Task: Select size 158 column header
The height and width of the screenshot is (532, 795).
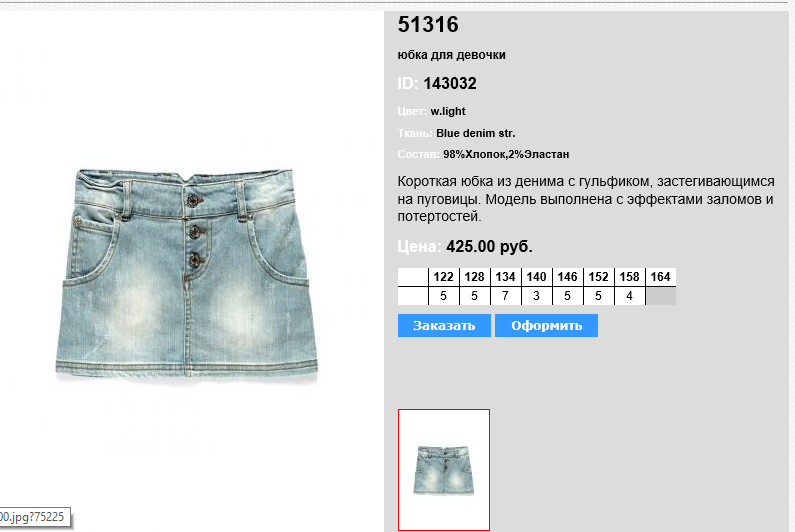Action: [629, 277]
